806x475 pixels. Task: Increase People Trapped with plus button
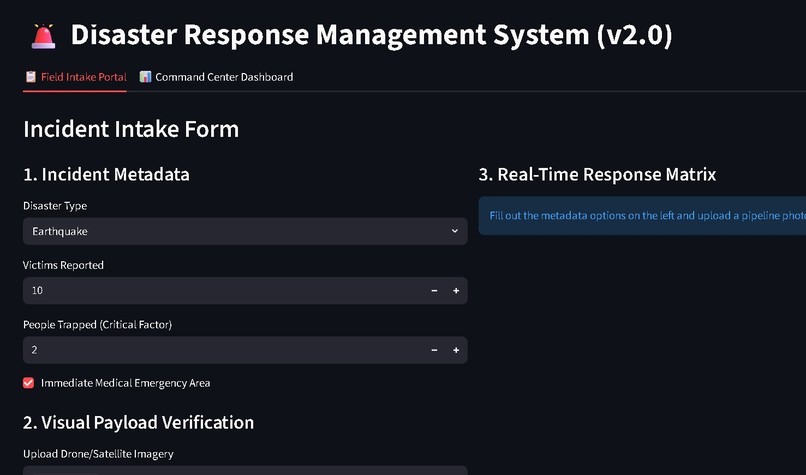(456, 350)
